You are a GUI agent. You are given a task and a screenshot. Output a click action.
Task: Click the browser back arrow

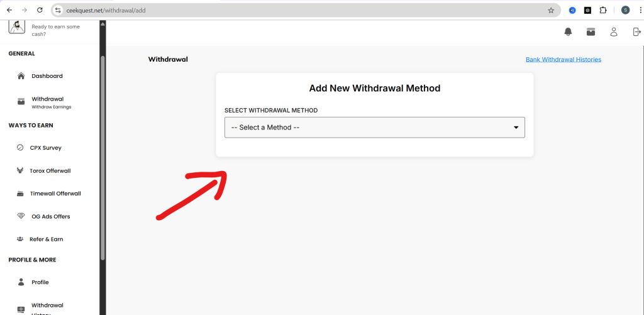tap(9, 10)
